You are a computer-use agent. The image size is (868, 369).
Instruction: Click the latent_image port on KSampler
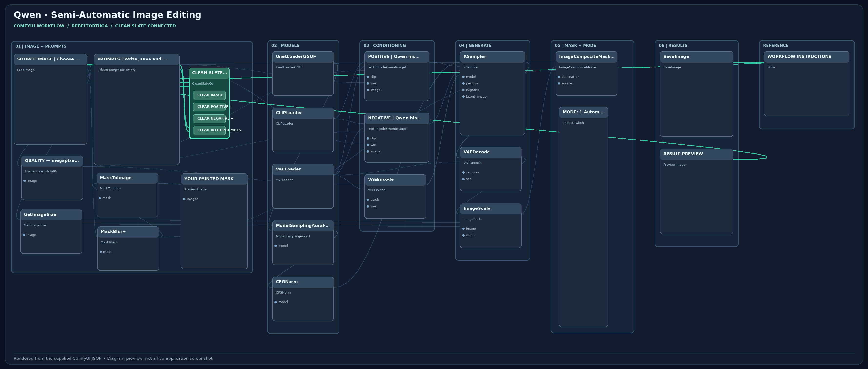(463, 97)
